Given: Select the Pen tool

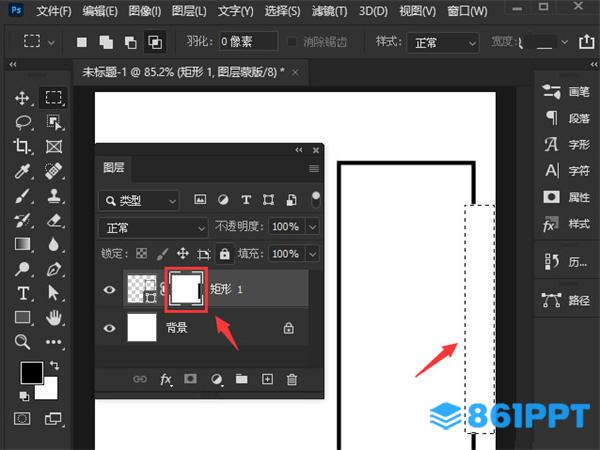Looking at the screenshot, I should 54,269.
